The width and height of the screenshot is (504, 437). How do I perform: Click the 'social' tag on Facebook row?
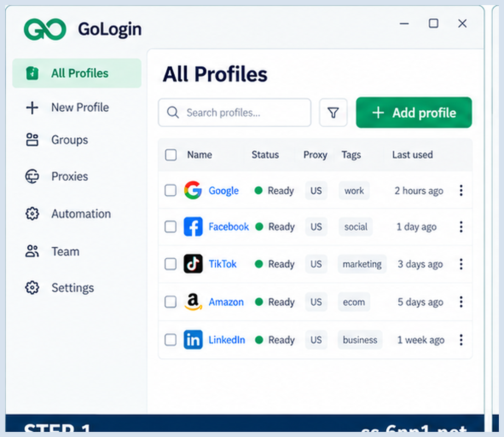[x=355, y=227]
